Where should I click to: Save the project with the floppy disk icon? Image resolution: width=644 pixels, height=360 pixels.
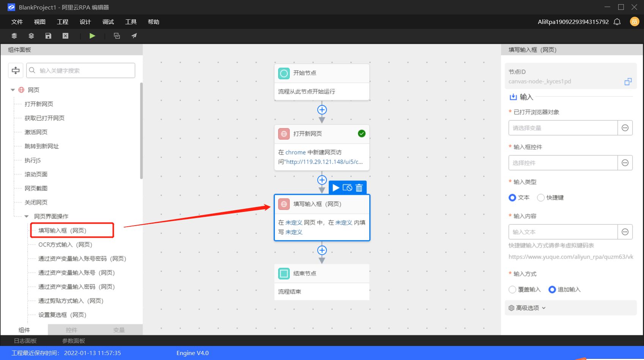click(48, 36)
